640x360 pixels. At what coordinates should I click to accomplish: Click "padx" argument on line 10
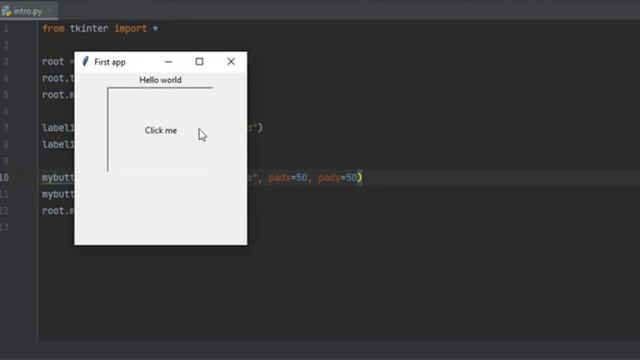point(279,178)
